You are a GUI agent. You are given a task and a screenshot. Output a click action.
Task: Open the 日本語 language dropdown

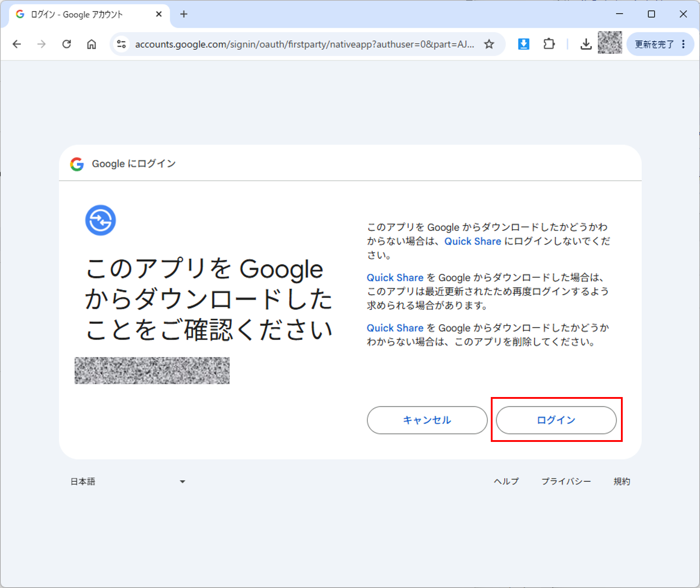pyautogui.click(x=128, y=481)
